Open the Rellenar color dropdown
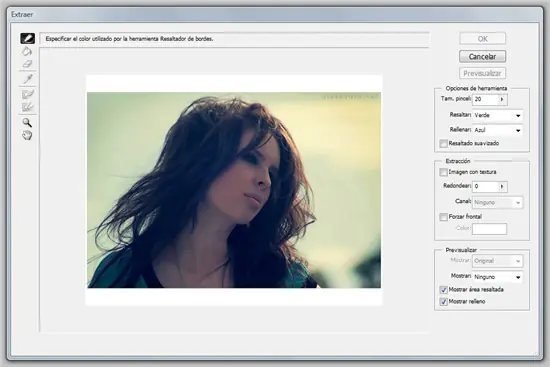This screenshot has width=550, height=367. click(x=497, y=130)
